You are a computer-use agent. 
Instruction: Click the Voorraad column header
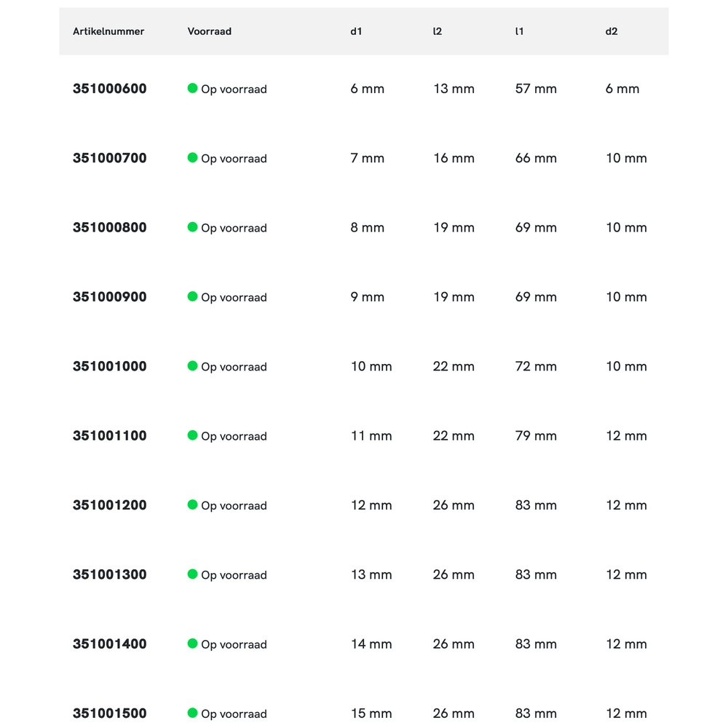[209, 31]
